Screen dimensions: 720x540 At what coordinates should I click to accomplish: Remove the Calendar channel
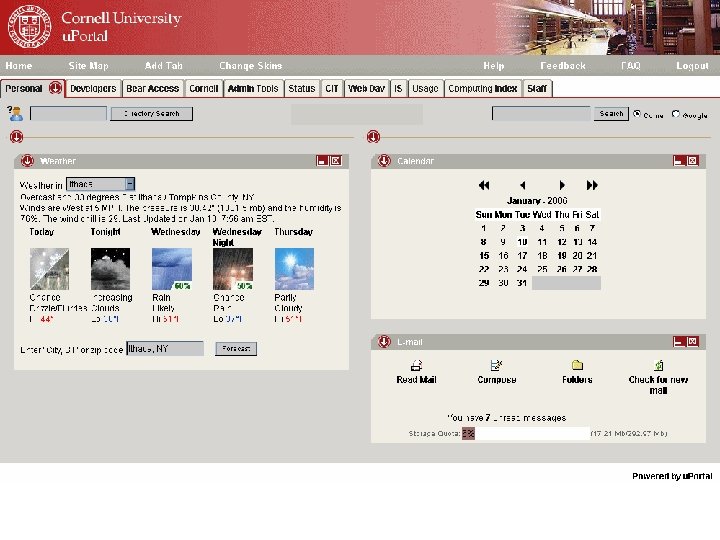tap(692, 161)
